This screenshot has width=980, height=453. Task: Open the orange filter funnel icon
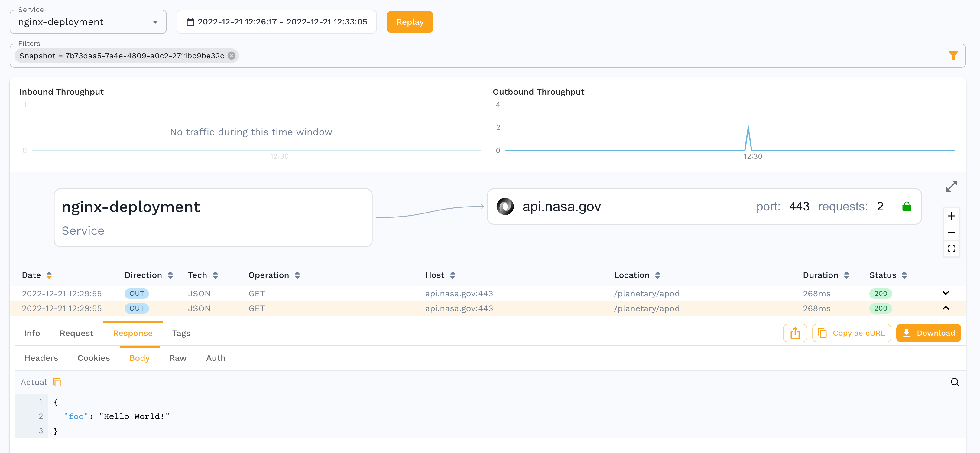[x=953, y=56]
